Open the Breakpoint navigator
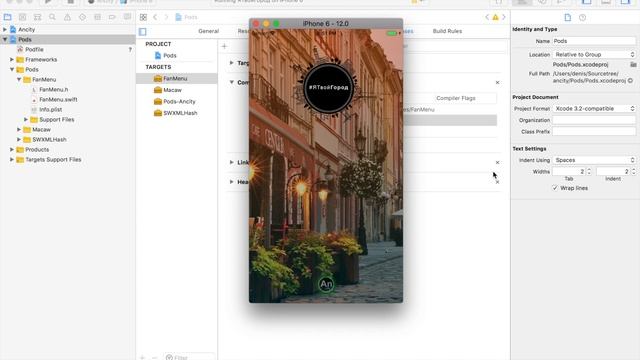 [112, 17]
